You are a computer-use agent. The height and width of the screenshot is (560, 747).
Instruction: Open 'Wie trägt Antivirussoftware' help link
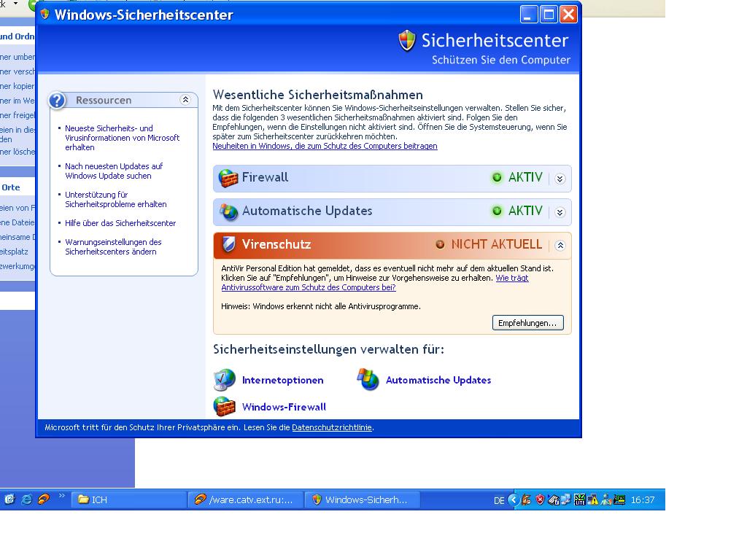375,283
